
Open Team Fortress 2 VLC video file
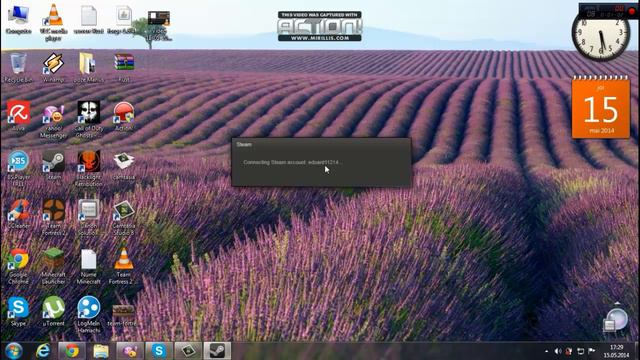click(124, 266)
